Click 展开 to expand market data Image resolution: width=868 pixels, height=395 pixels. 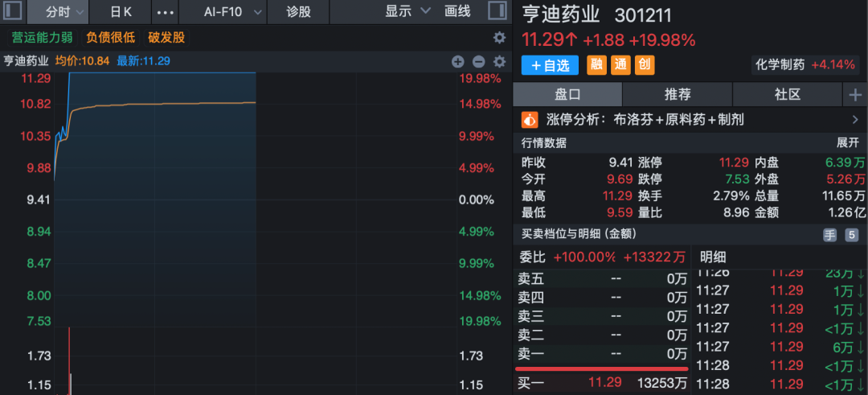coord(847,143)
